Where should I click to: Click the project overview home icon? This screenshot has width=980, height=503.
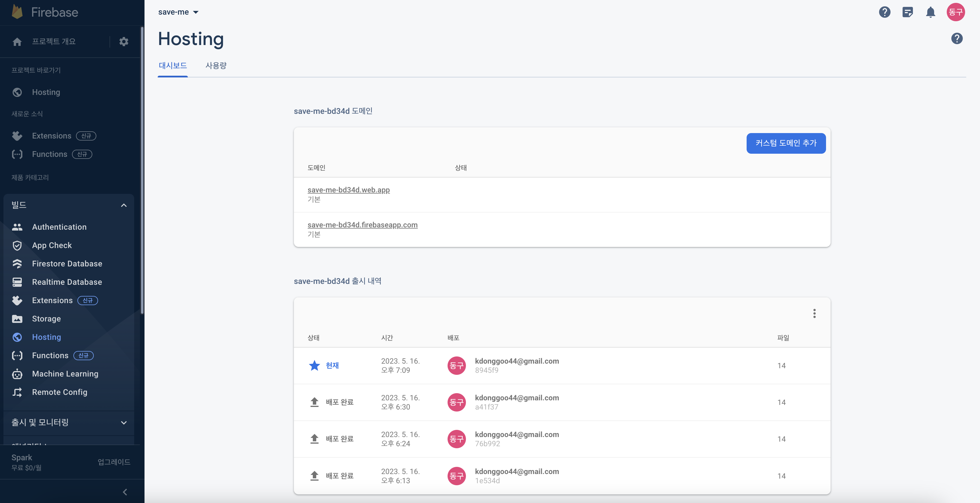[17, 42]
